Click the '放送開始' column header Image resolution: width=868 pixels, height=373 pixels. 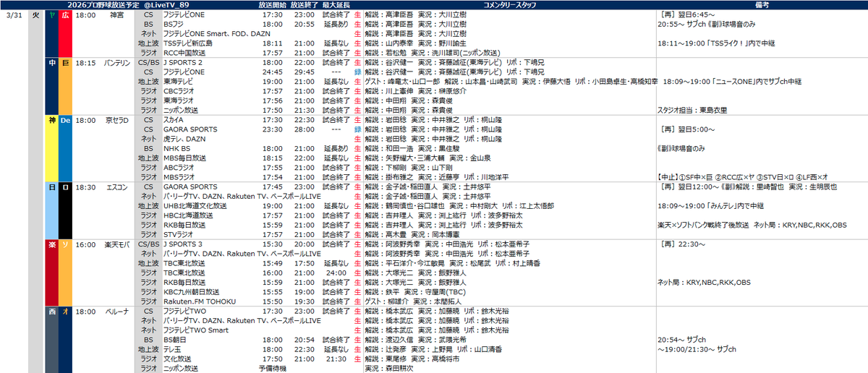pyautogui.click(x=271, y=5)
